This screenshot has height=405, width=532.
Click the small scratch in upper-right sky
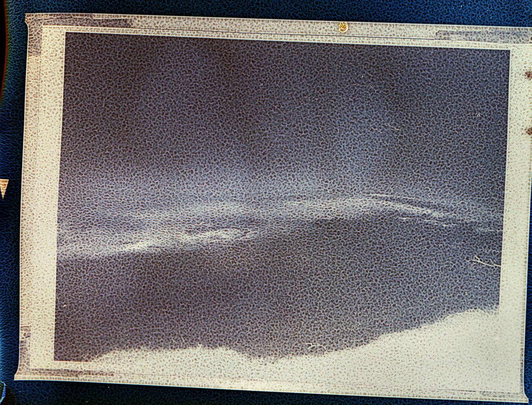point(394,129)
